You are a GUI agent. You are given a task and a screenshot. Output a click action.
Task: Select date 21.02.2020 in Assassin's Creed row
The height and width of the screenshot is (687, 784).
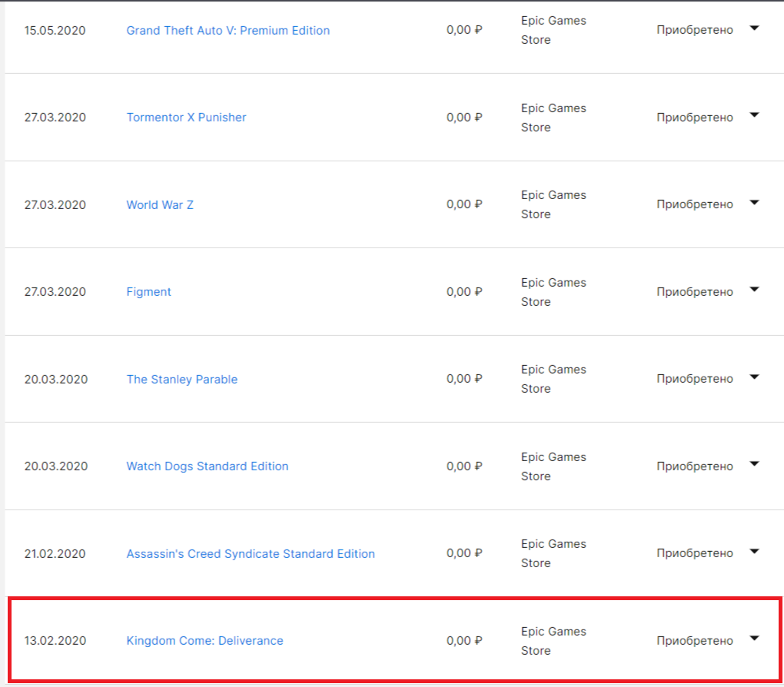(x=55, y=554)
